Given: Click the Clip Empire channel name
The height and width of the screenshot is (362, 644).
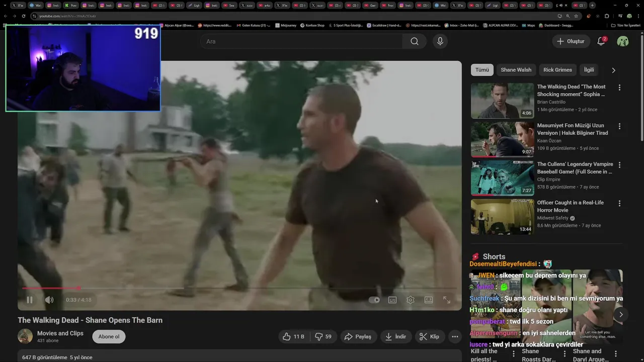Looking at the screenshot, I should click(x=548, y=179).
